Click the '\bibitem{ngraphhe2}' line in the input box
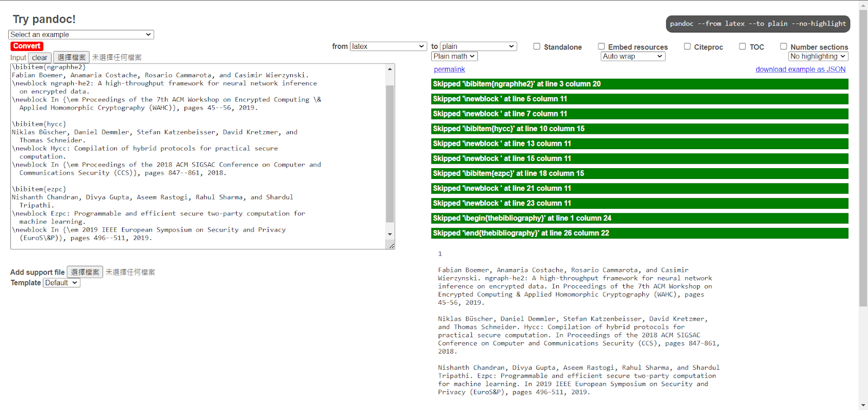Image resolution: width=868 pixels, height=410 pixels. [x=49, y=67]
